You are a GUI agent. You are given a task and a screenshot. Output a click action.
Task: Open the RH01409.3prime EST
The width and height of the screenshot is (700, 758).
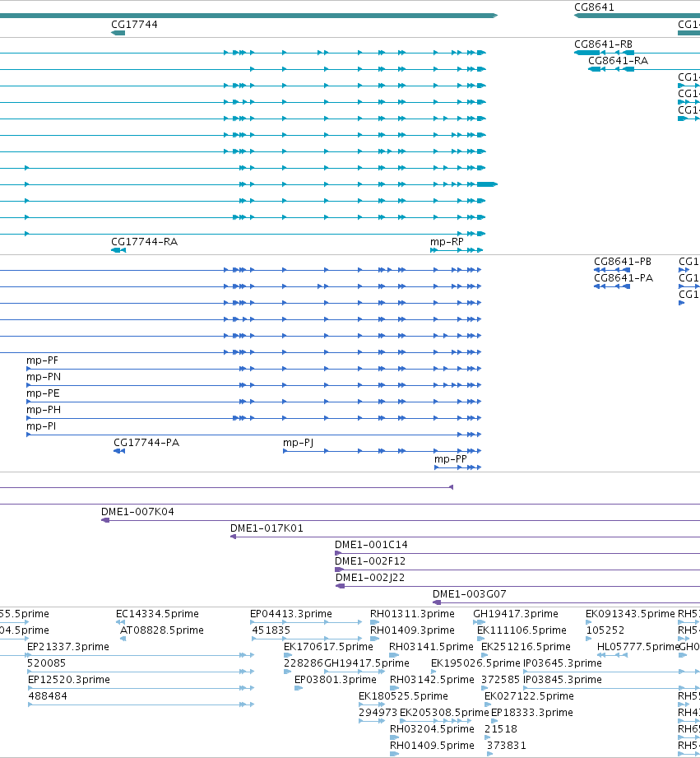(x=412, y=630)
